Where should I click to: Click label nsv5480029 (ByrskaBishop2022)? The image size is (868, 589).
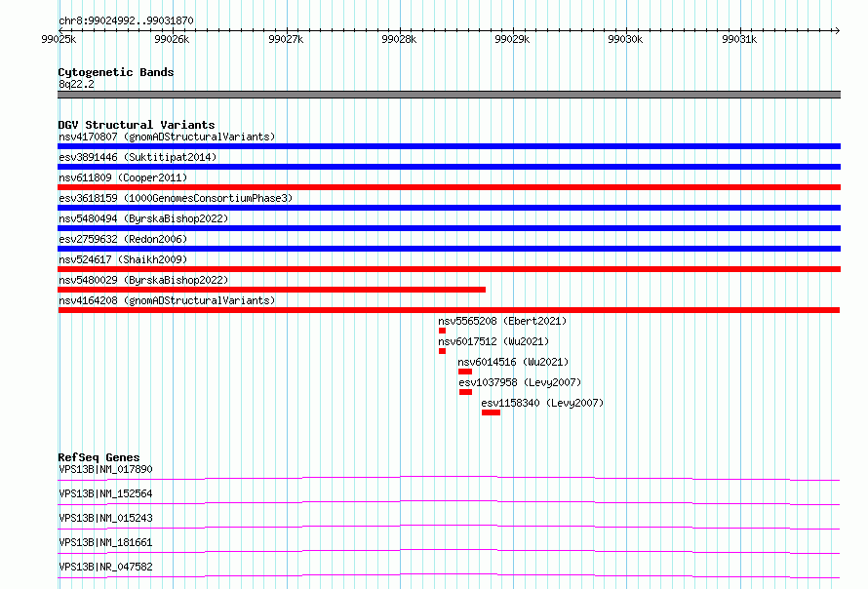click(143, 280)
